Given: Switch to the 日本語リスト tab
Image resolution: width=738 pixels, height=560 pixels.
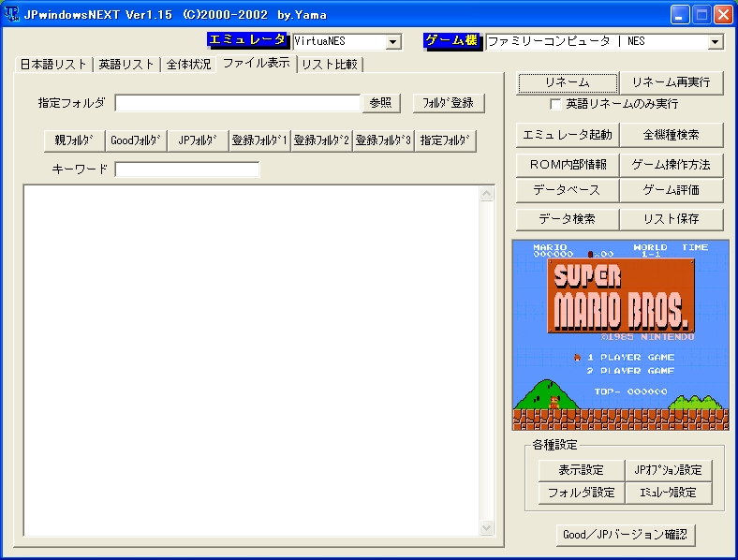Looking at the screenshot, I should [53, 65].
